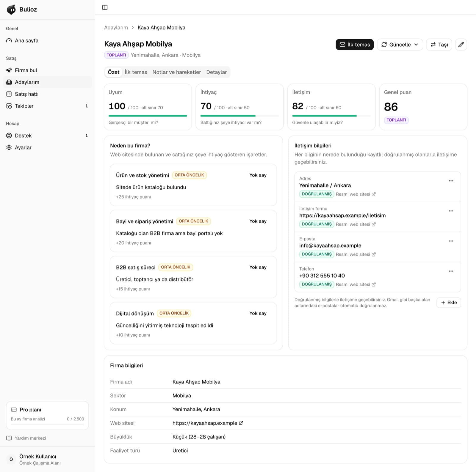The height and width of the screenshot is (472, 476).
Task: Switch to the İlk temas tab
Action: point(136,72)
